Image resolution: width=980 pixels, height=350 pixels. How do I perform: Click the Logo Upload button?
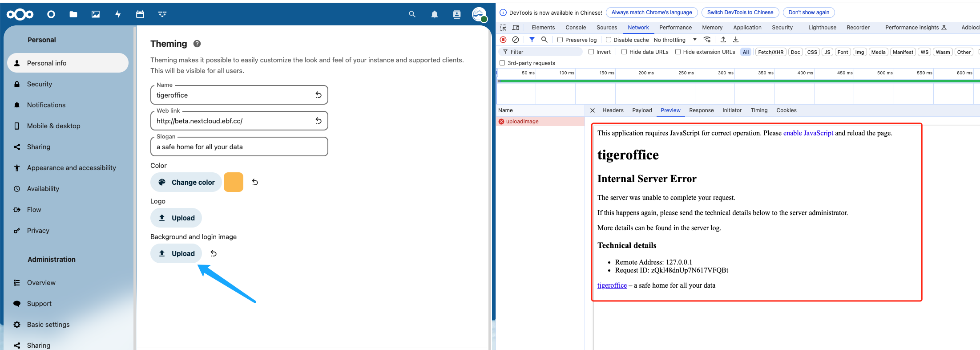pos(176,218)
